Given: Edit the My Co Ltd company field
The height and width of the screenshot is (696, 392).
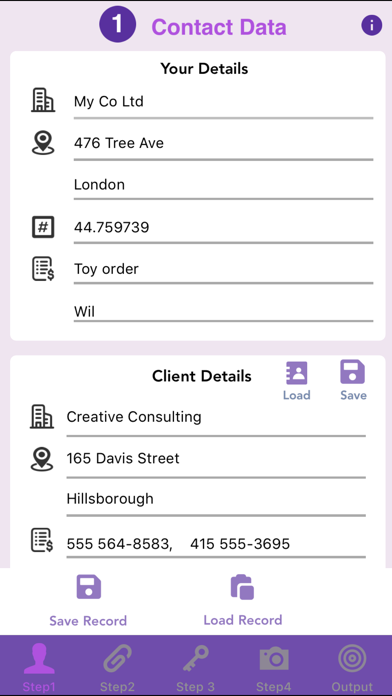Looking at the screenshot, I should tap(223, 102).
